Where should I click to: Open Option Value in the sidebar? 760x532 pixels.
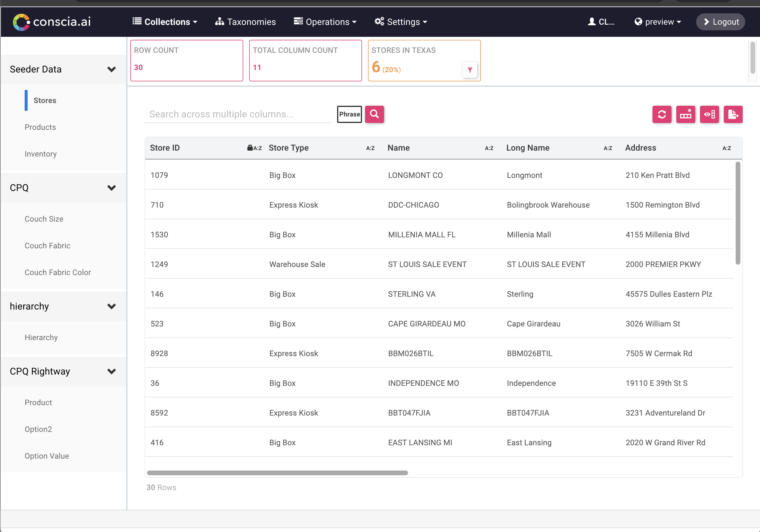47,456
